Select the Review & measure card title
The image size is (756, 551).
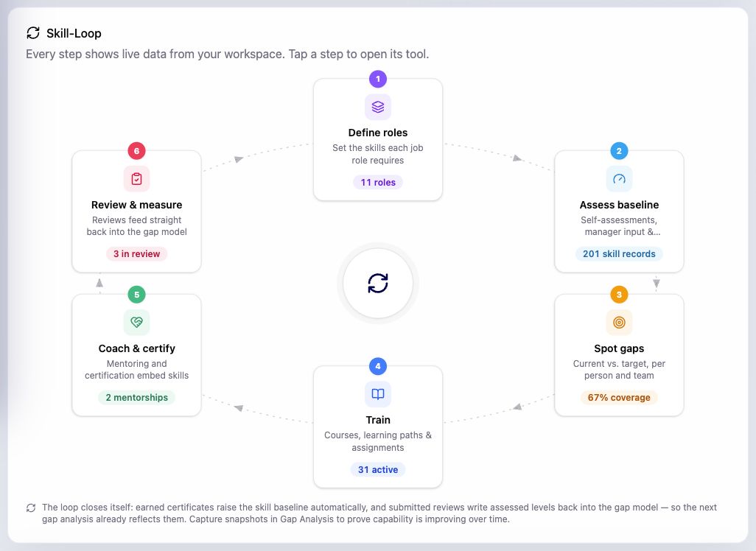136,205
